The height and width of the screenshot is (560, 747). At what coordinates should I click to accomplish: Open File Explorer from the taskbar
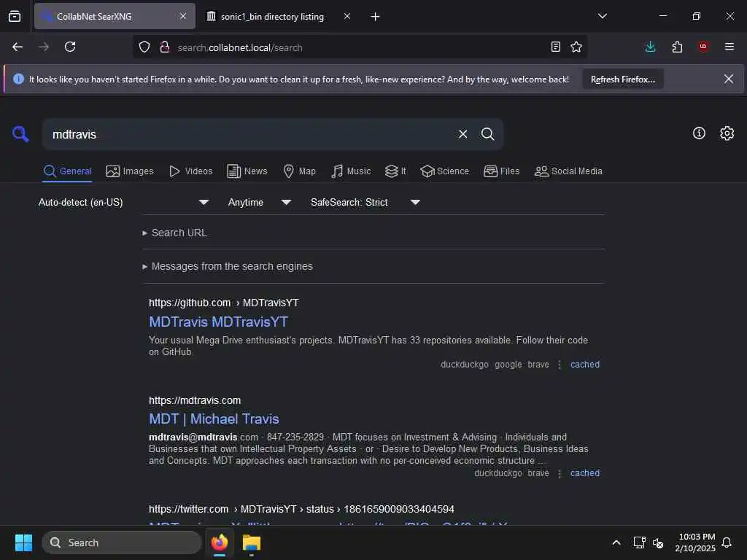(x=252, y=542)
